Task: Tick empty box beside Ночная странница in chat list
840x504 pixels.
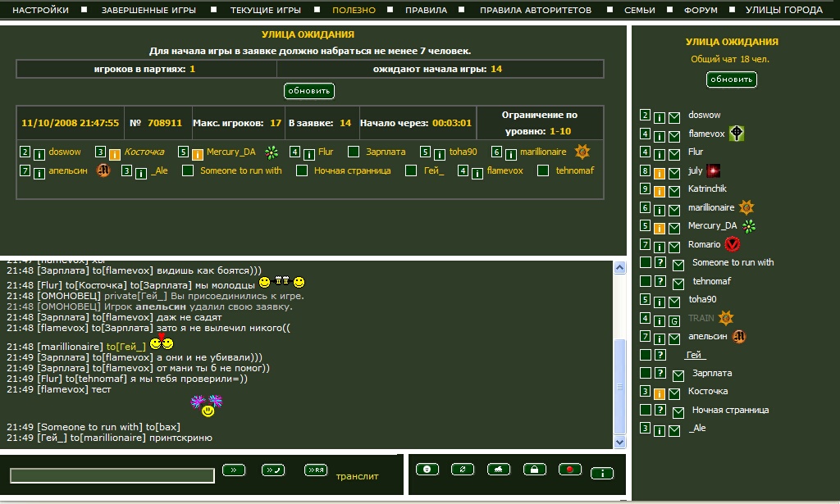Action: click(x=646, y=410)
